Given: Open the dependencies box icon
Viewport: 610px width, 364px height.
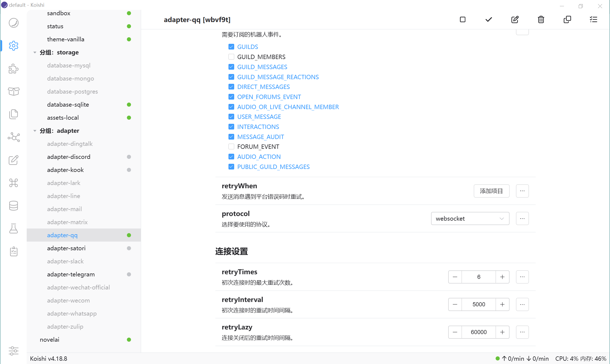Looking at the screenshot, I should (x=14, y=91).
